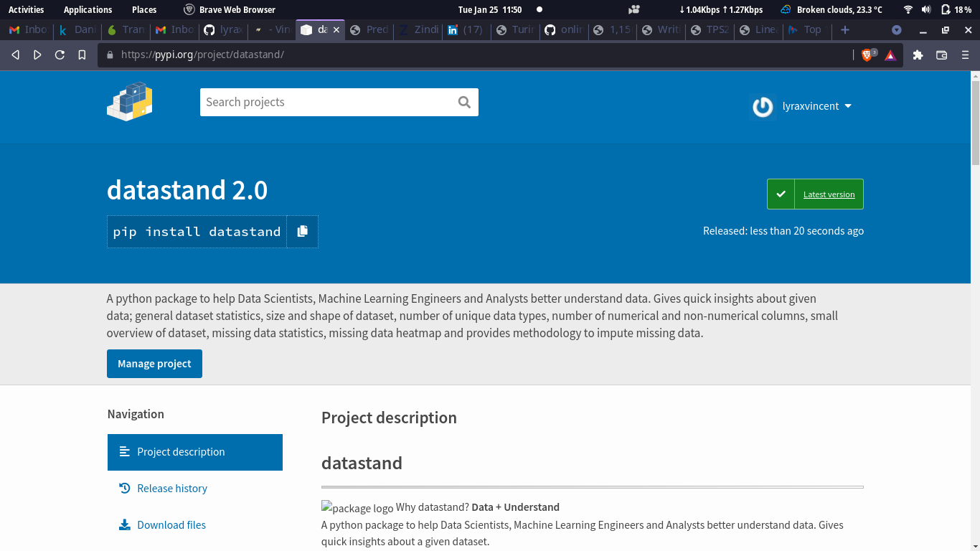Viewport: 980px width, 551px height.
Task: Open the Activities overview
Action: coord(26,9)
